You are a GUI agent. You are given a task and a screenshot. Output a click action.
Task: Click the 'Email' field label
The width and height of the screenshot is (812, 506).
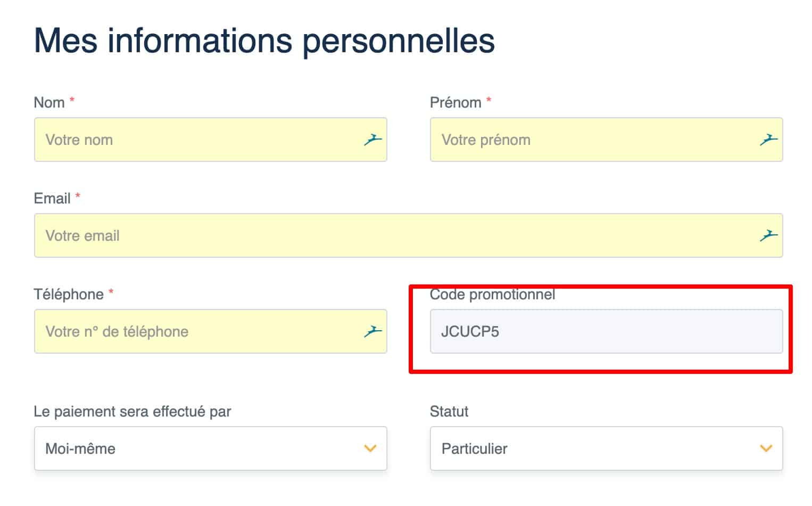(52, 198)
